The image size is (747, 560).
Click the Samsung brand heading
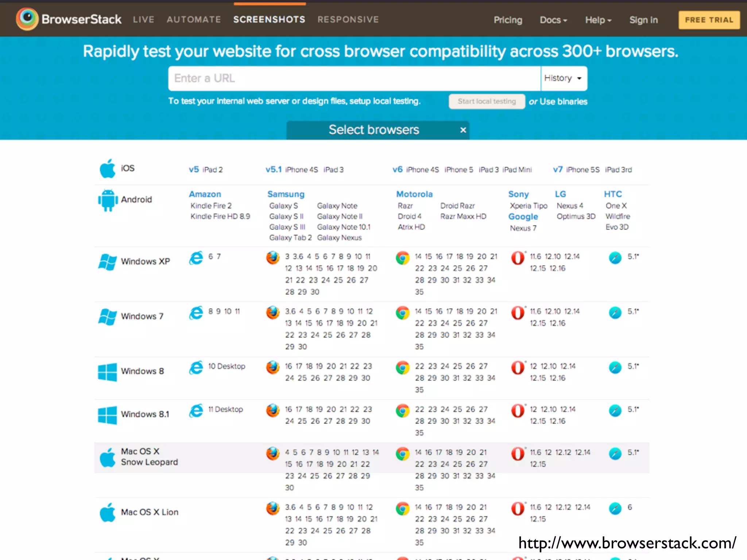point(286,194)
